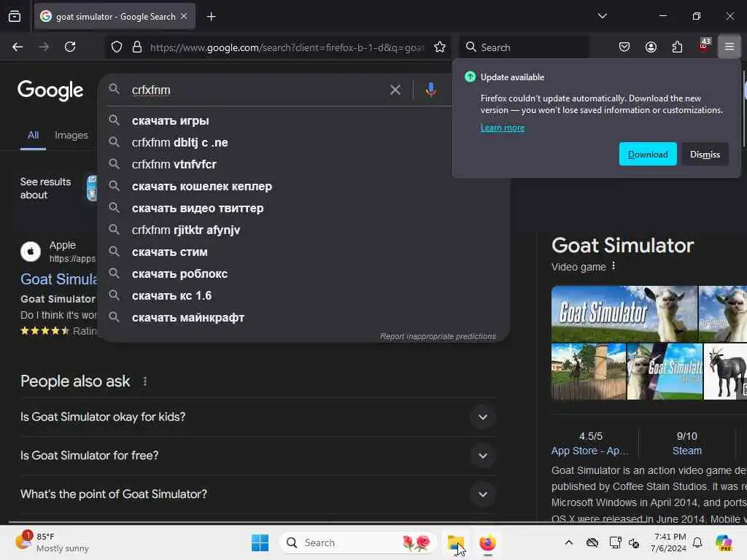Open People also ask options menu

145,381
